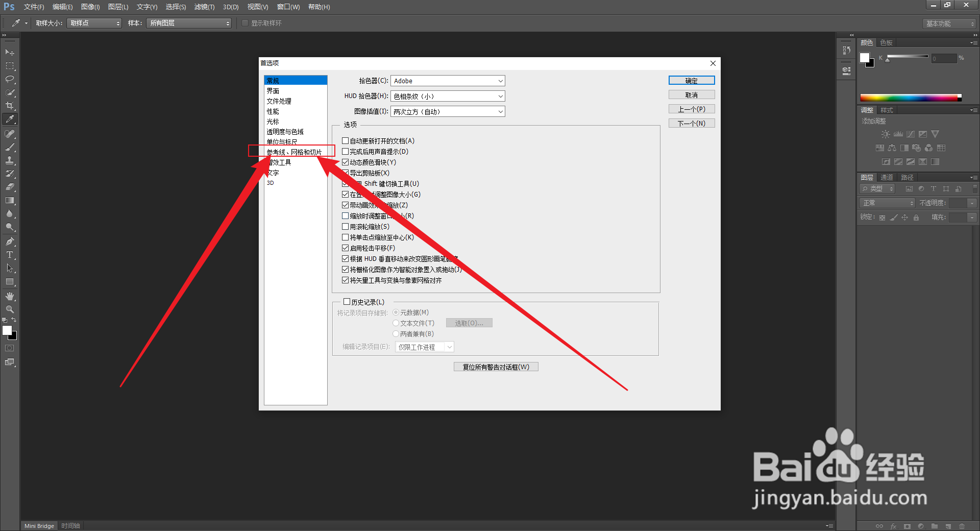Select the Path Selection tool
Image resolution: width=980 pixels, height=531 pixels.
click(10, 268)
